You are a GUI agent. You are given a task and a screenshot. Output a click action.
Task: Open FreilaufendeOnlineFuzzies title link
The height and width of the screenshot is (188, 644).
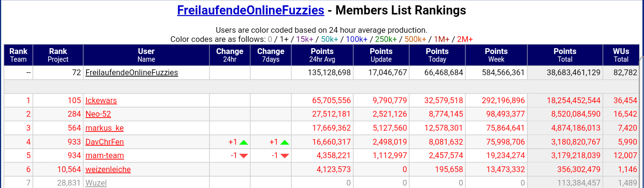[251, 10]
